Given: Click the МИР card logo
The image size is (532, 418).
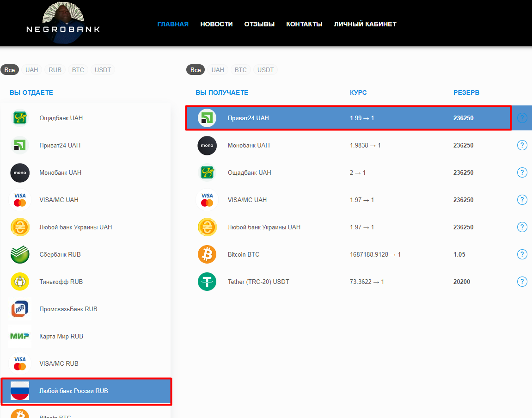Looking at the screenshot, I should pyautogui.click(x=20, y=336).
